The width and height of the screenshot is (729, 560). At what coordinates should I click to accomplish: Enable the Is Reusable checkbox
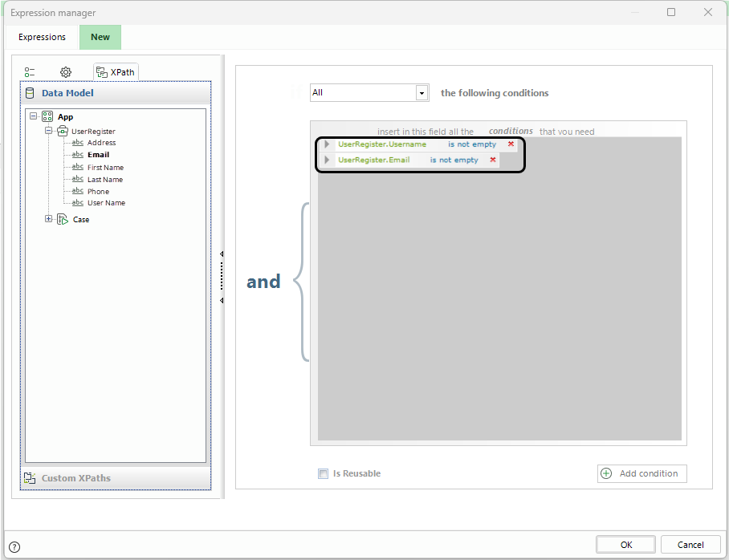click(x=323, y=473)
